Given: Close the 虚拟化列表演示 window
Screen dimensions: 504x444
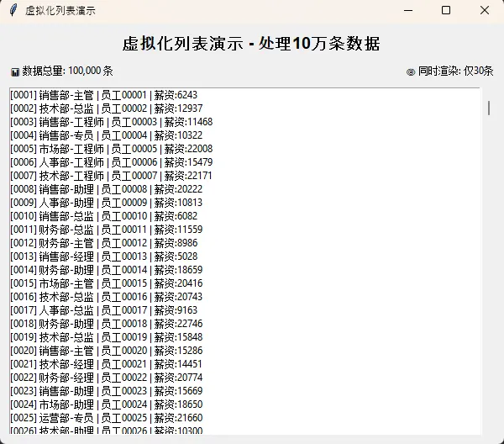Looking at the screenshot, I should [485, 11].
